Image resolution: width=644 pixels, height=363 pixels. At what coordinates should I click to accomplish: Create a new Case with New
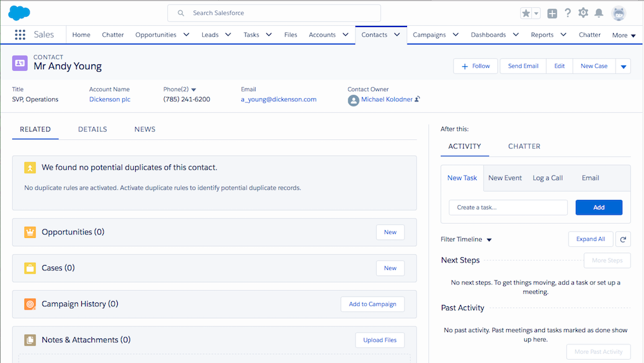tap(390, 268)
